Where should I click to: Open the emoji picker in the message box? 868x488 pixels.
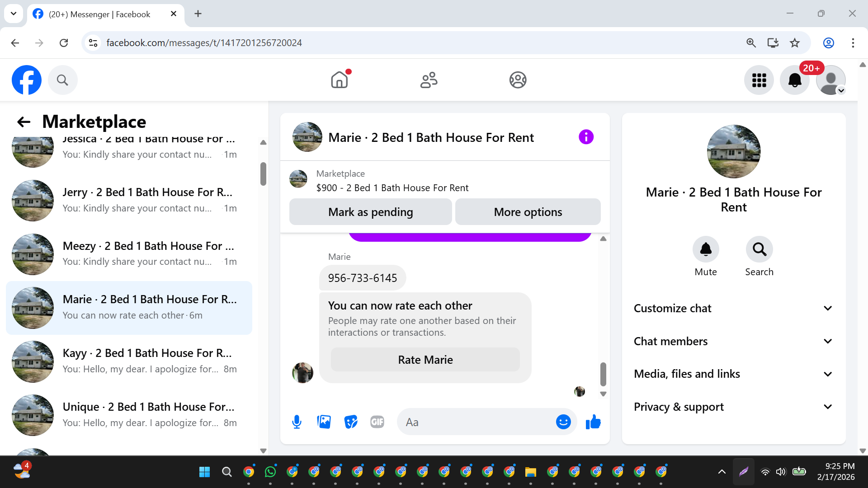563,422
